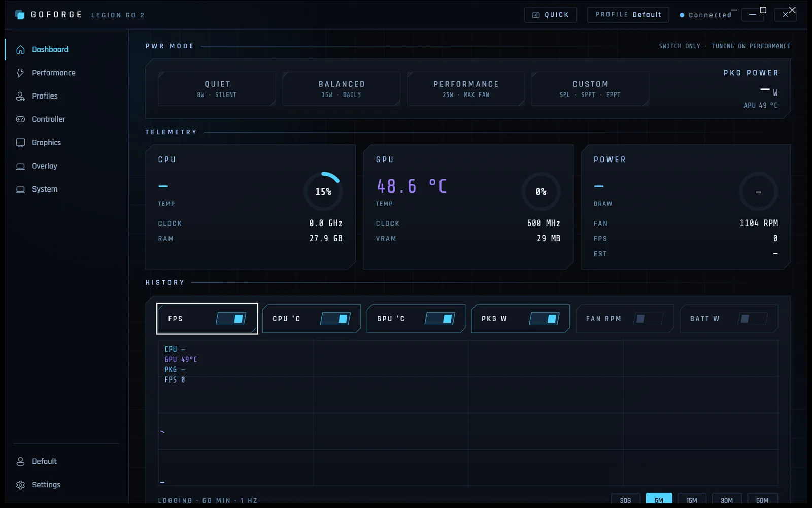Enable the BATT W history toggle

pyautogui.click(x=753, y=319)
